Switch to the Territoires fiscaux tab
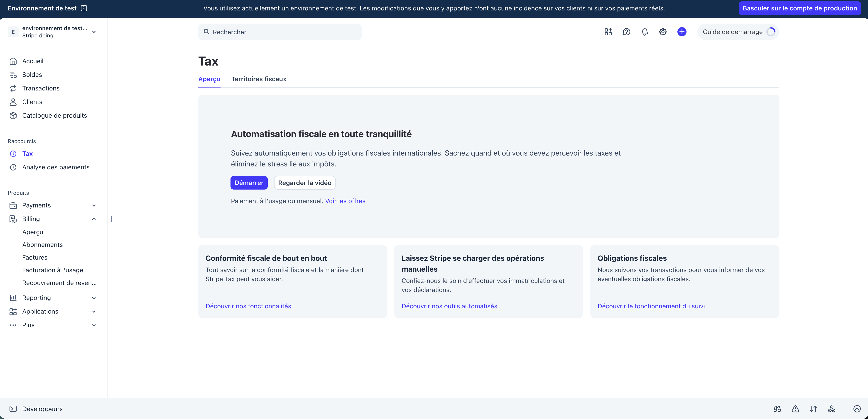The width and height of the screenshot is (868, 419). [x=259, y=79]
